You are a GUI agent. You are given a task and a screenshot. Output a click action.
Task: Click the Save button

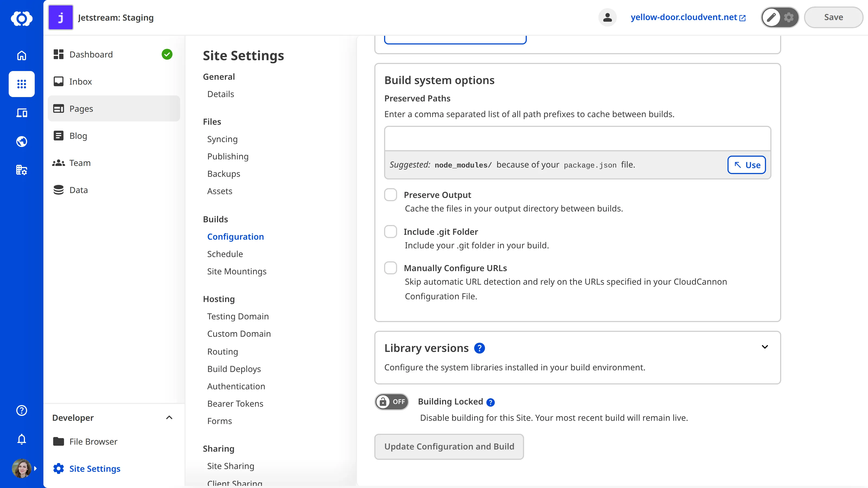(x=833, y=17)
